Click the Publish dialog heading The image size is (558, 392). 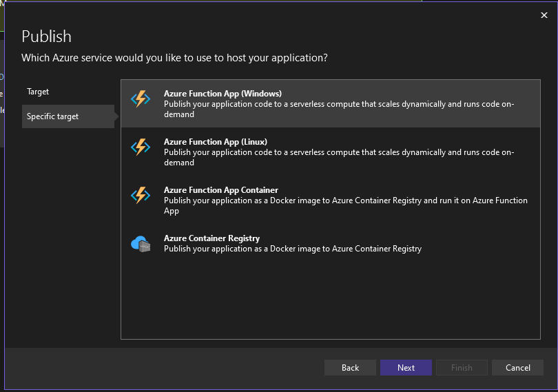[x=47, y=37]
